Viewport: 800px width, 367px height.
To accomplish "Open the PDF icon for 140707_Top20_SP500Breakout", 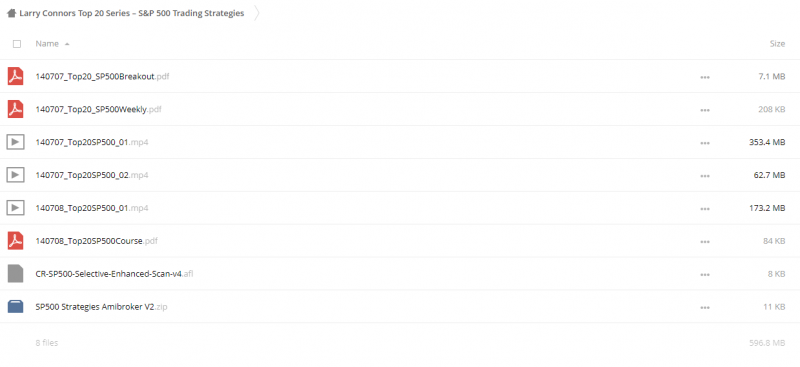I will coord(15,77).
